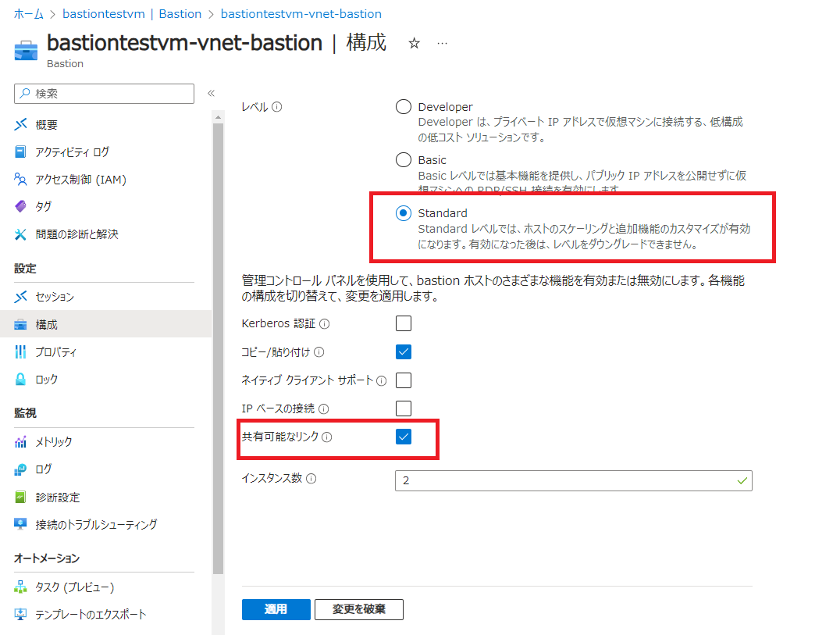
Task: Click the info icon next to 共有可能なリンク
Action: click(x=327, y=437)
